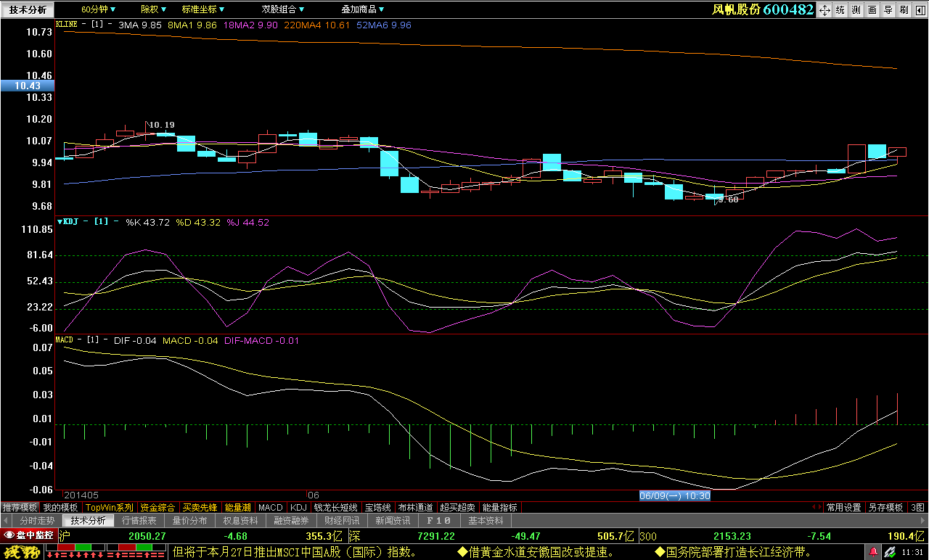929x560 pixels.
Task: Select the 我的模板 tab
Action: coord(60,508)
